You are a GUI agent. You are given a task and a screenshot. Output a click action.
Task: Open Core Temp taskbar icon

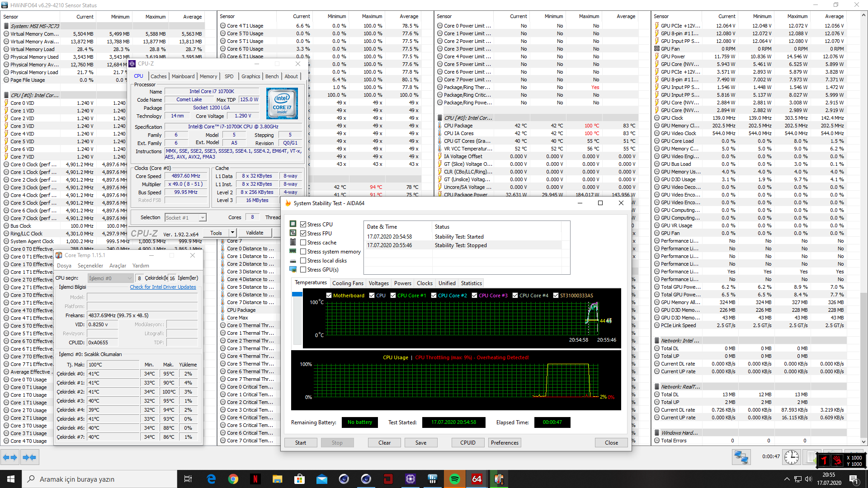coord(499,479)
